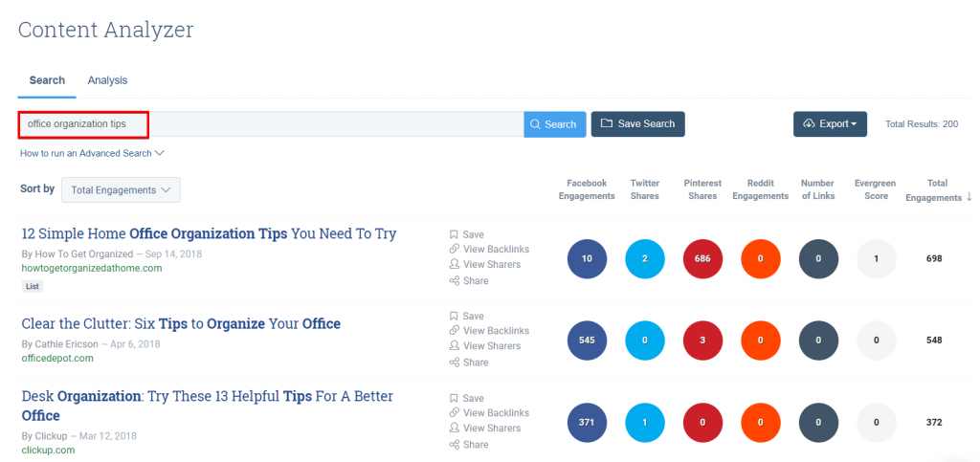
Task: Select the Search tab
Action: pyautogui.click(x=47, y=80)
